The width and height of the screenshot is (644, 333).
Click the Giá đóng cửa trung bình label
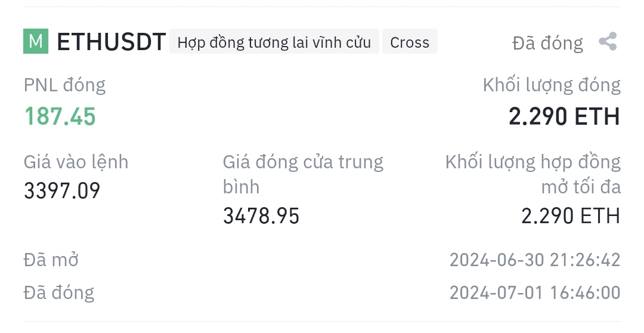303,174
